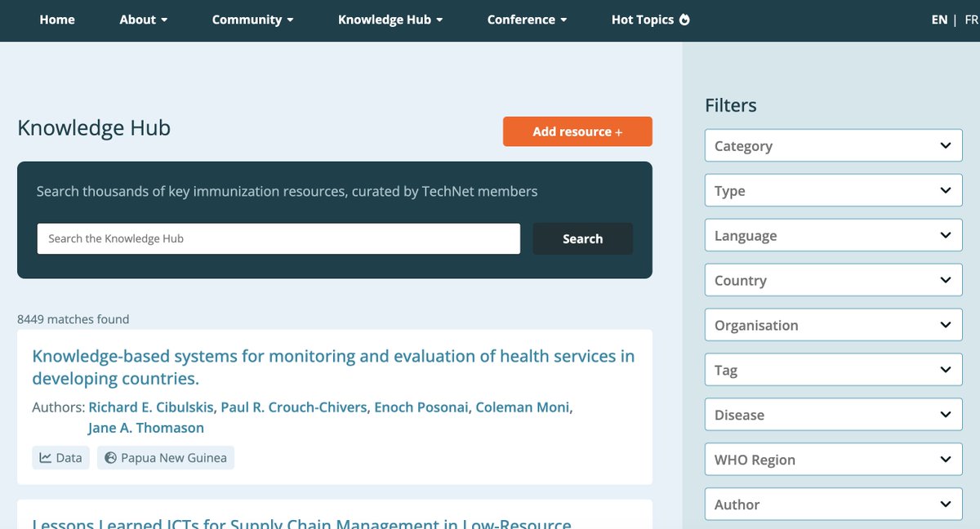980x529 pixels.
Task: Expand the Organisation filter
Action: point(834,325)
